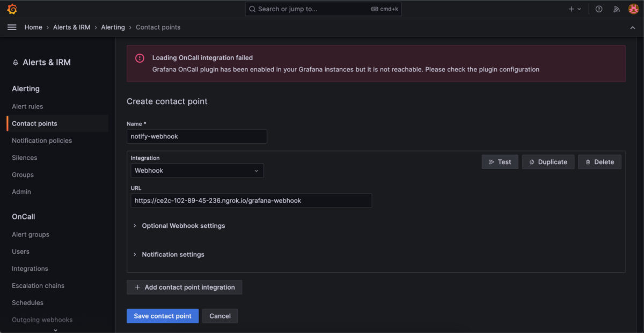Go to Alerting breadcrumb
This screenshot has width=644, height=333.
click(113, 27)
